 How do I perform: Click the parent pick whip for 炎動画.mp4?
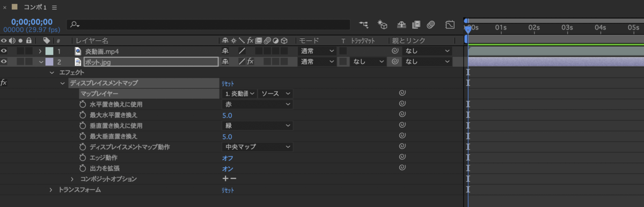(x=395, y=51)
